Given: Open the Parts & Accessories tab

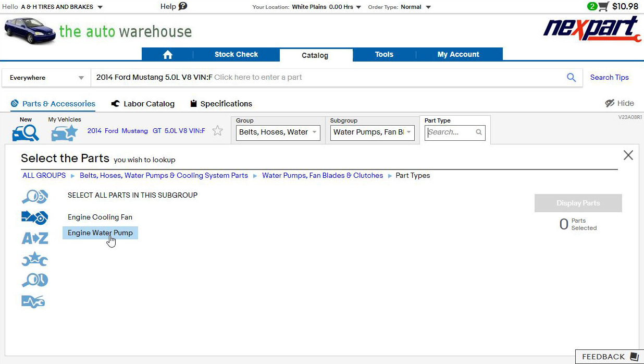Looking at the screenshot, I should tap(53, 104).
